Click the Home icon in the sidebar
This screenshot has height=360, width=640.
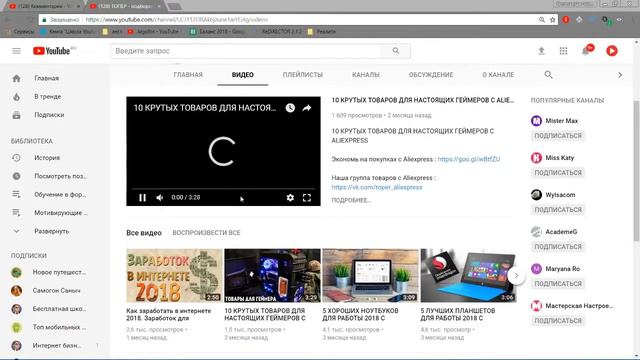[16, 78]
